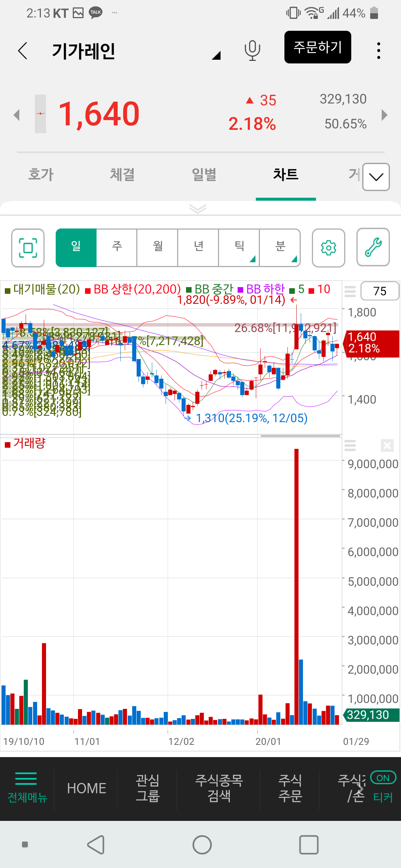Select the 주 weekly period

(x=117, y=248)
